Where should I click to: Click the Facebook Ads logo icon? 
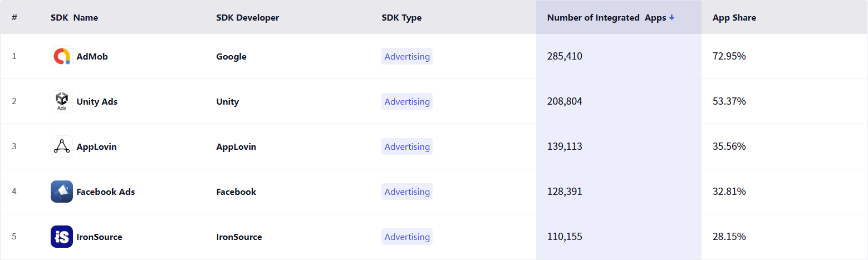pos(62,192)
